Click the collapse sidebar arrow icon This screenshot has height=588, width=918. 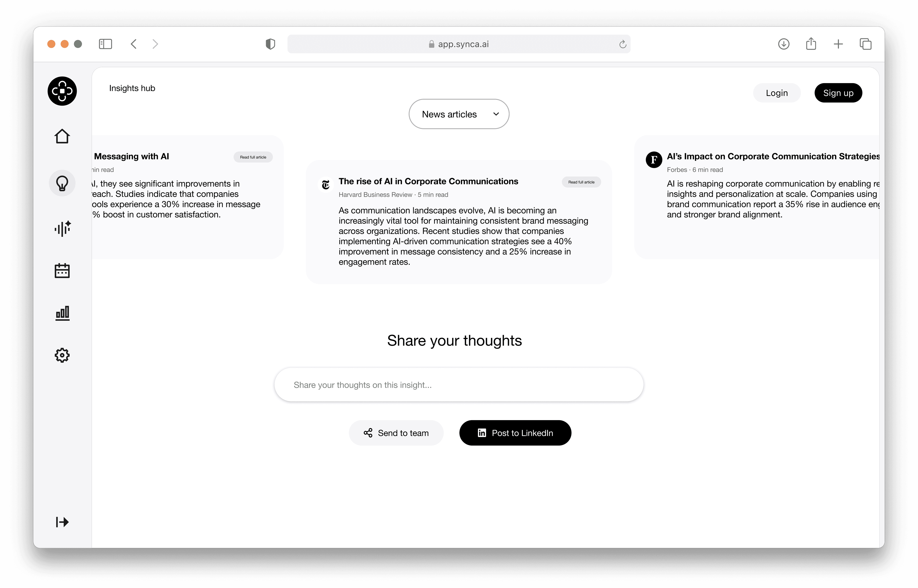62,522
